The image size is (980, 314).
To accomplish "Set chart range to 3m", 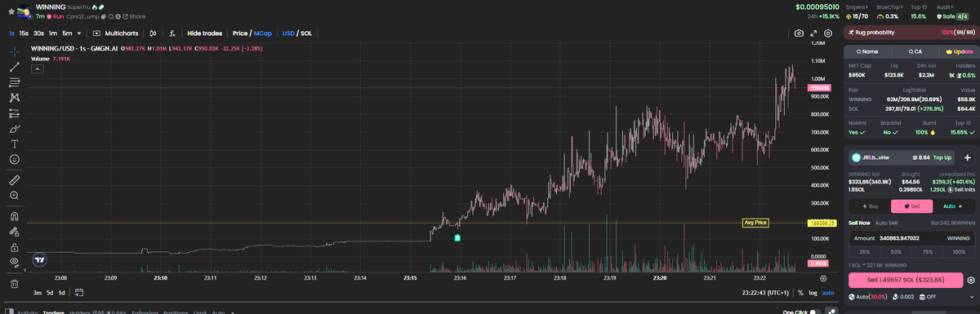I will [x=38, y=293].
